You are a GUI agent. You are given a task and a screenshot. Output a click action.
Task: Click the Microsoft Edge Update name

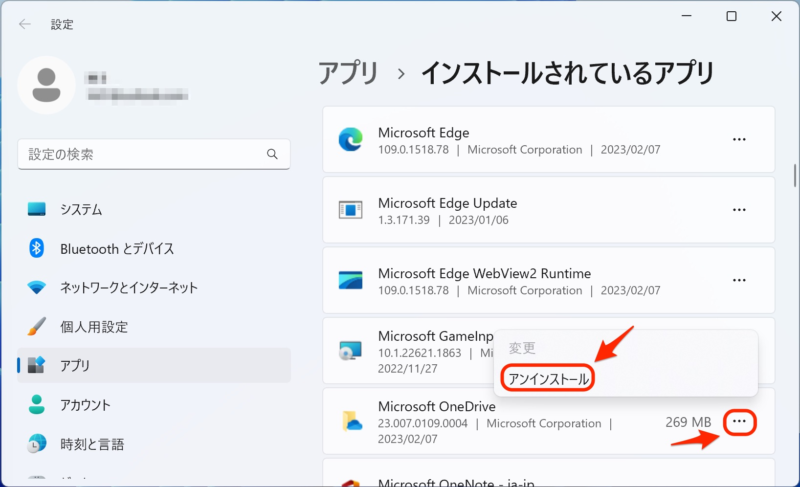(447, 203)
